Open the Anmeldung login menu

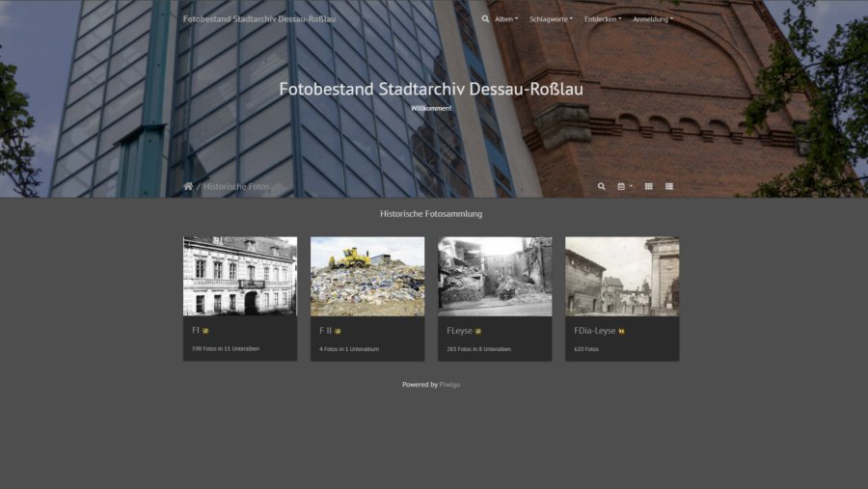pyautogui.click(x=653, y=19)
